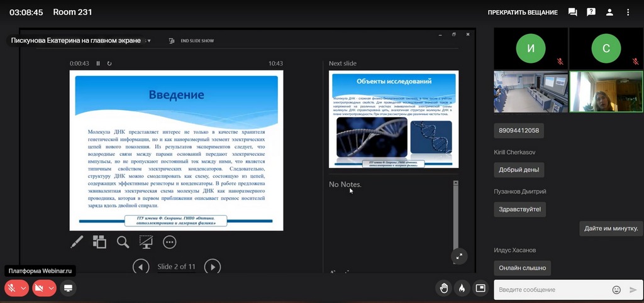The image size is (644, 303).
Task: Click the current slide Введение
Action: (x=176, y=150)
